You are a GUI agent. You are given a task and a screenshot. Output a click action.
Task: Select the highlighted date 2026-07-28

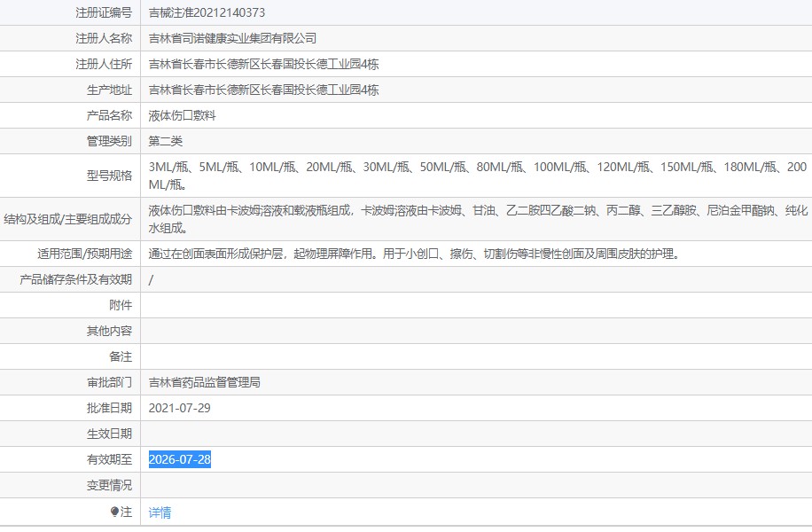pos(180,459)
